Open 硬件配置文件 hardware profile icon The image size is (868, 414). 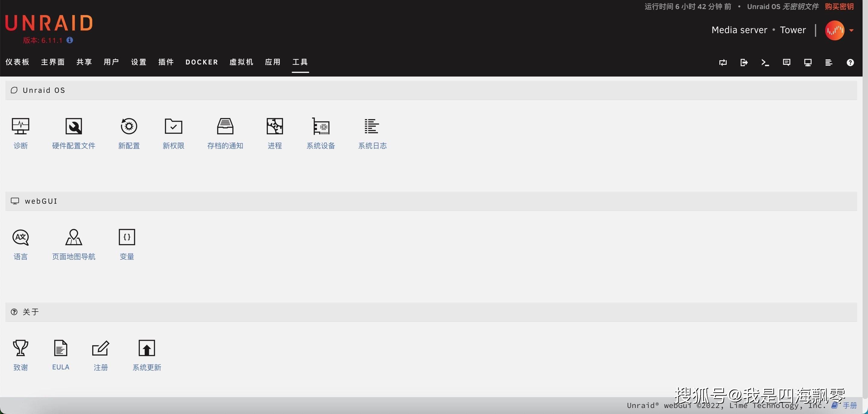point(74,126)
